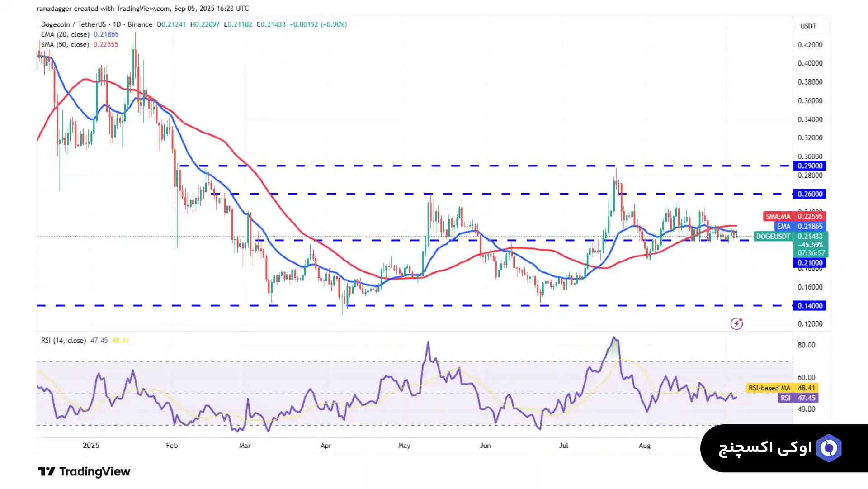Click the 1D interval label
868x489 pixels.
coord(117,24)
